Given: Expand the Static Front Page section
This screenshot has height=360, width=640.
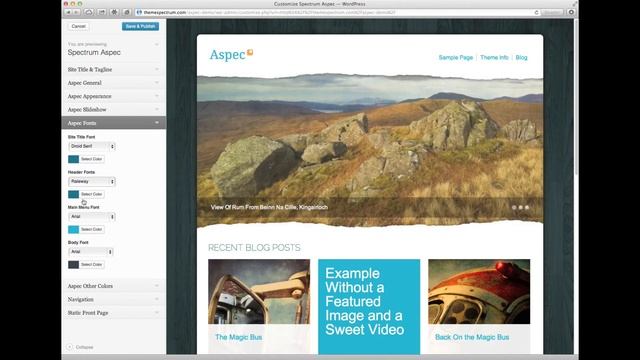Looking at the screenshot, I should [x=113, y=313].
